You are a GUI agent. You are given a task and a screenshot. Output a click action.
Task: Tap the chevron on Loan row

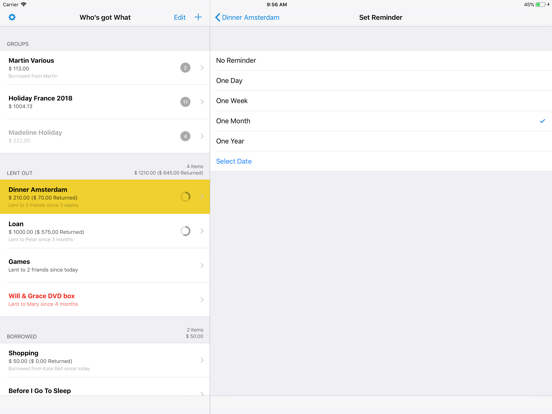pyautogui.click(x=202, y=231)
